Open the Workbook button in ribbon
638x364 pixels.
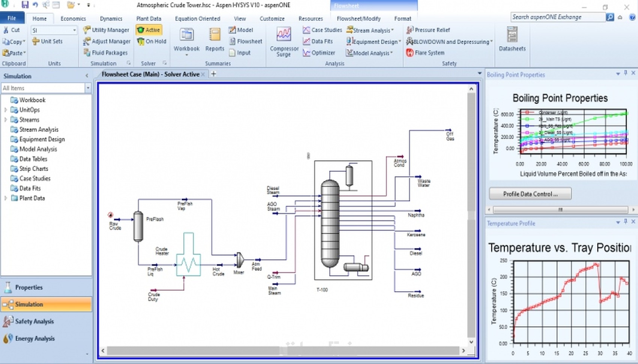tap(186, 42)
